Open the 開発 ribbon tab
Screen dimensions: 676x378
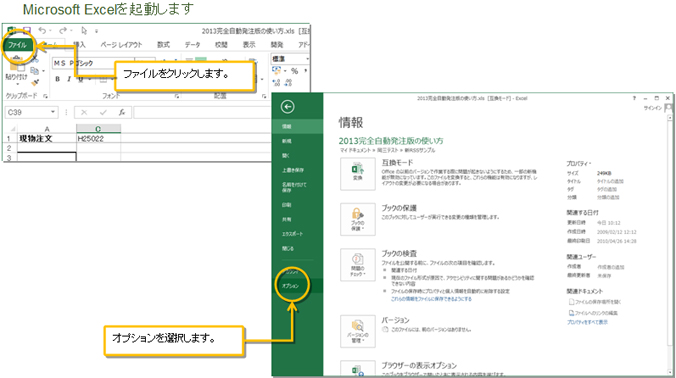pos(276,45)
